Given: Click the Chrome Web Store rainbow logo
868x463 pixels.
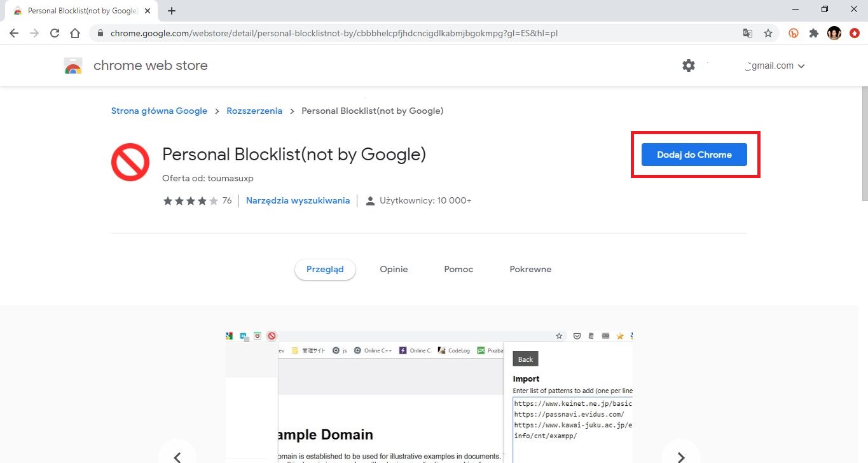Looking at the screenshot, I should [73, 66].
